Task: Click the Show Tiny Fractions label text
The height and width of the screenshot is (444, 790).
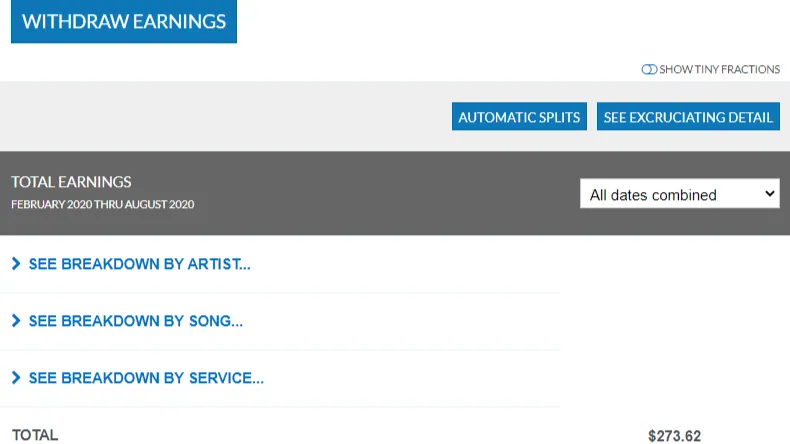Action: (x=720, y=69)
